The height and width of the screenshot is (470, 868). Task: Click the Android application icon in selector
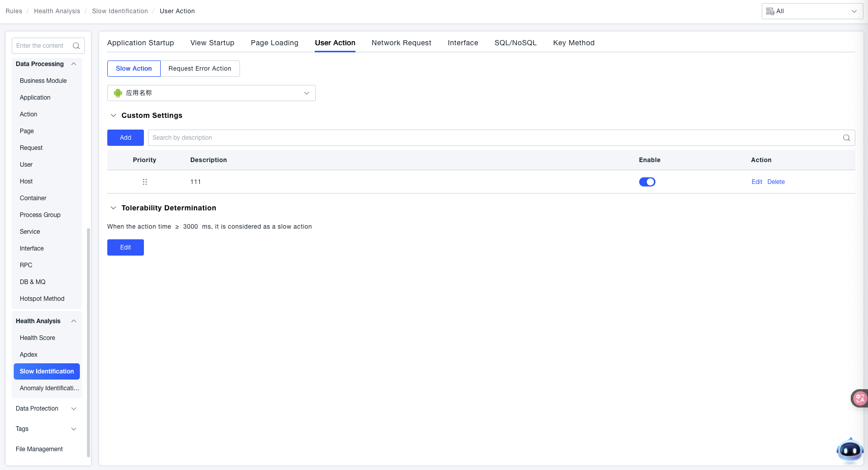point(118,93)
